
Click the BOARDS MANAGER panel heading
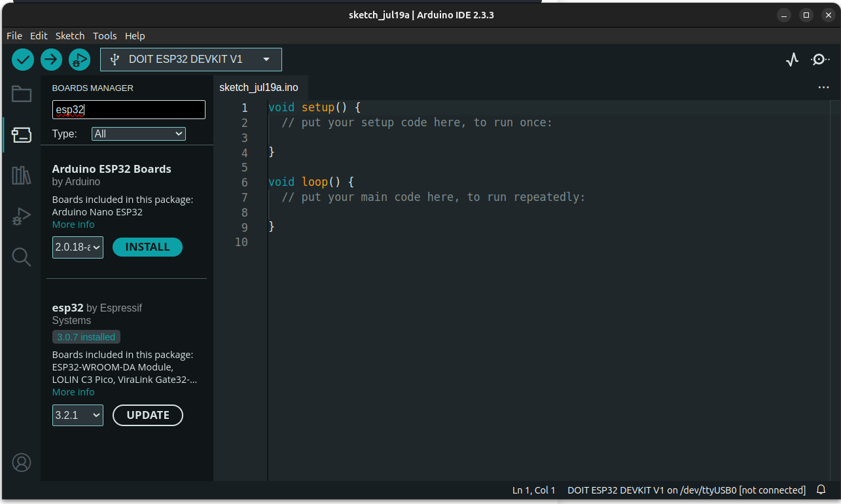[92, 88]
